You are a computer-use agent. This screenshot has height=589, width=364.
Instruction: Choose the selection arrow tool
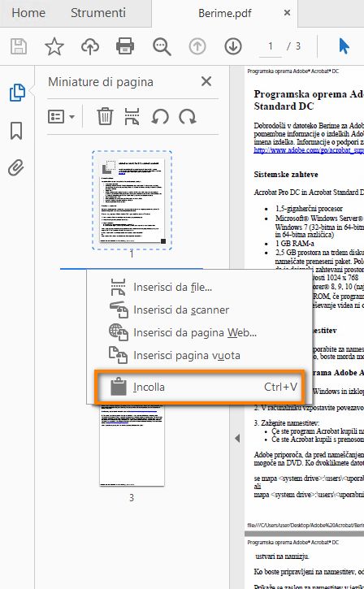pos(344,46)
